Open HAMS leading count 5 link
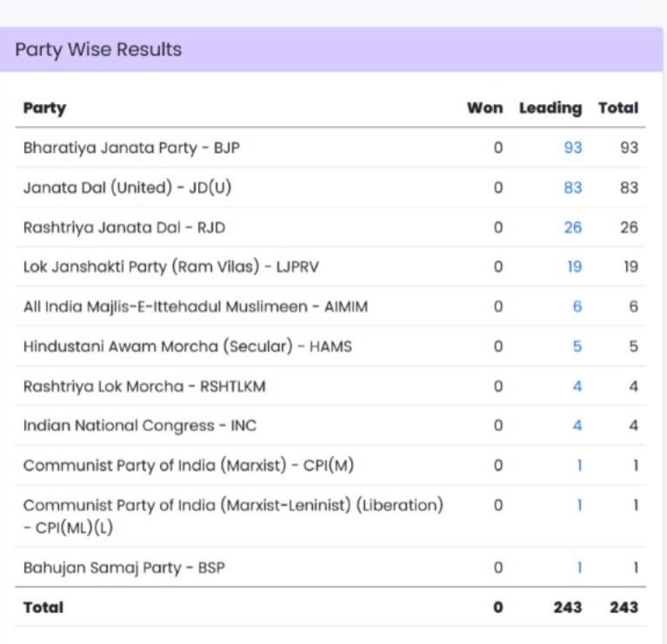Viewport: 667px width, 644px height. [x=577, y=347]
